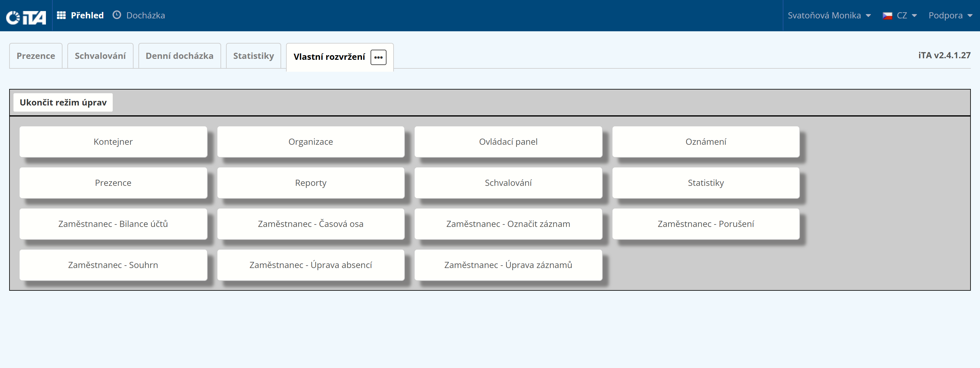Click the Ukončit režim úprav button
Screen dimensions: 980x368
[x=63, y=102]
